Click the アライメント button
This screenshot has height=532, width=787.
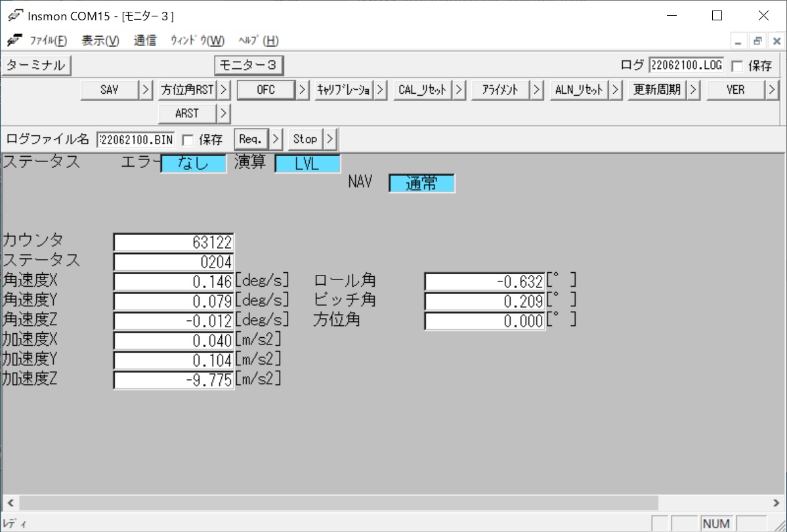(x=501, y=90)
